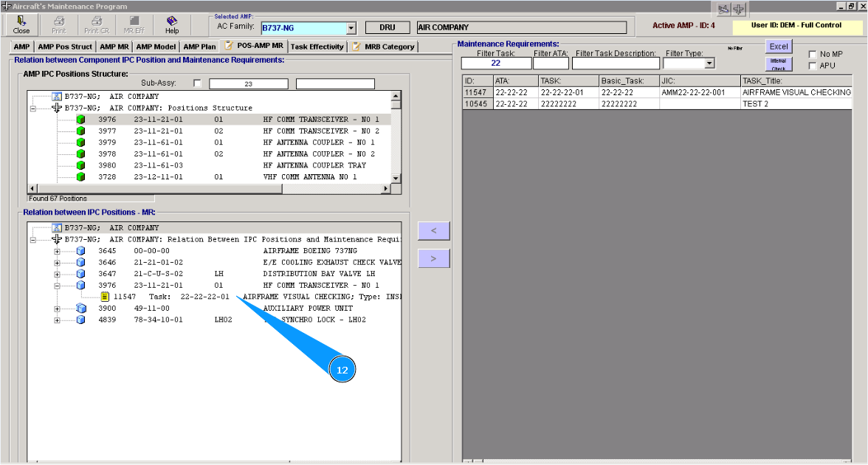Click the blue cube icon for AUXILIARY POWER UNIT

coord(80,309)
